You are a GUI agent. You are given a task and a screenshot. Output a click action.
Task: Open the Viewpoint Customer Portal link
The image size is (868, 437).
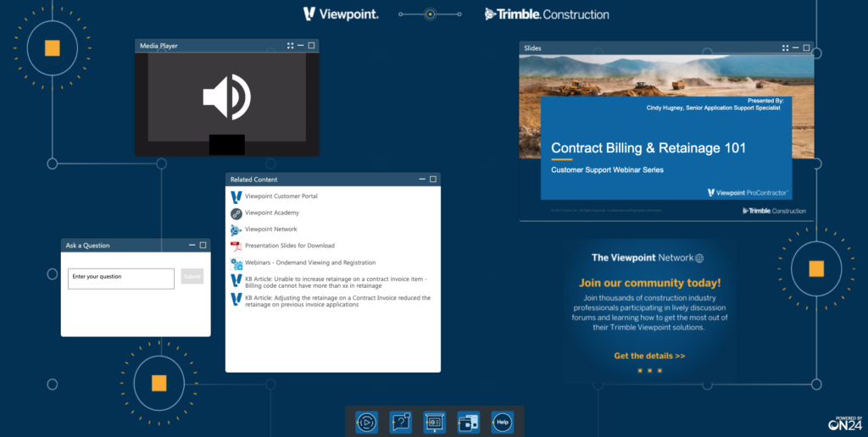pyautogui.click(x=281, y=196)
